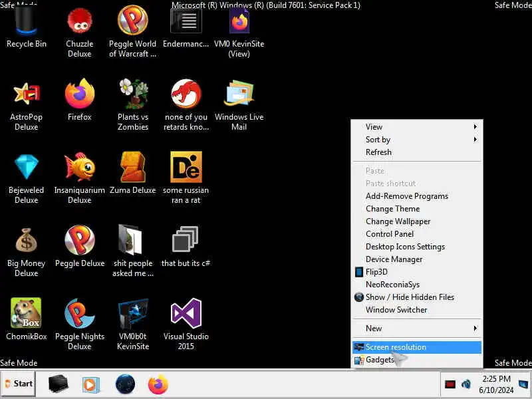532x399 pixels.
Task: Open Gadgets from the context menu
Action: point(417,360)
